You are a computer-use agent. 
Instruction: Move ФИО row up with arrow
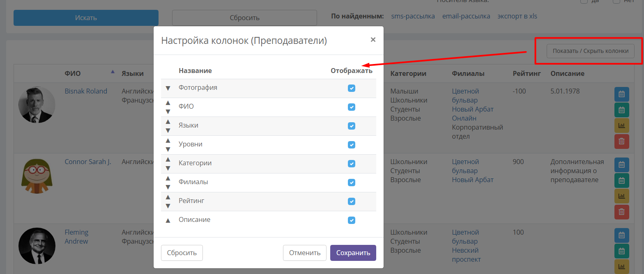[168, 103]
